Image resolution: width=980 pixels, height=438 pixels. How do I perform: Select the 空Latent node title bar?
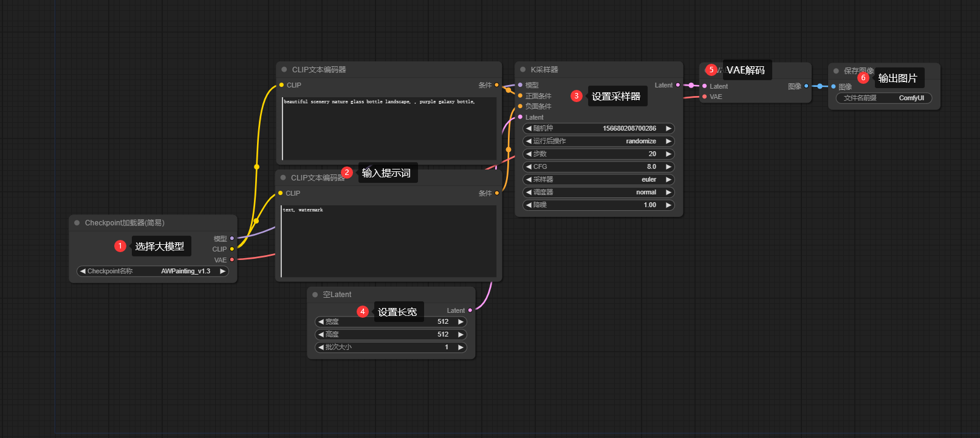(391, 295)
